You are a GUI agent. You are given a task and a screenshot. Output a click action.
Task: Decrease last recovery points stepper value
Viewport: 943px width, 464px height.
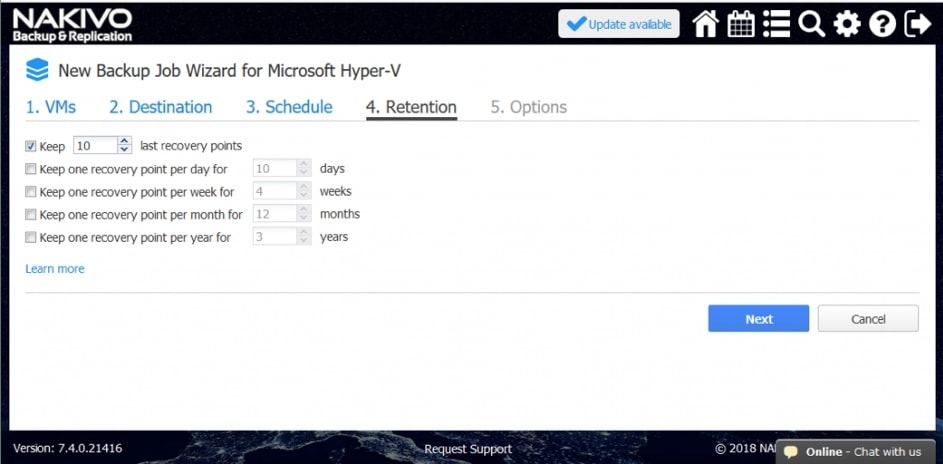pyautogui.click(x=124, y=150)
